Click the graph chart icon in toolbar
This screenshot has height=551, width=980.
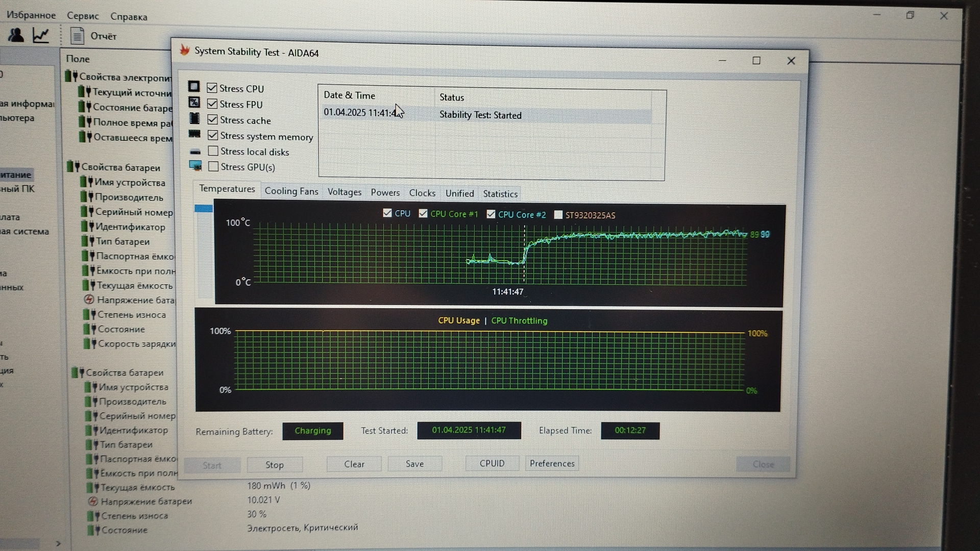(41, 35)
